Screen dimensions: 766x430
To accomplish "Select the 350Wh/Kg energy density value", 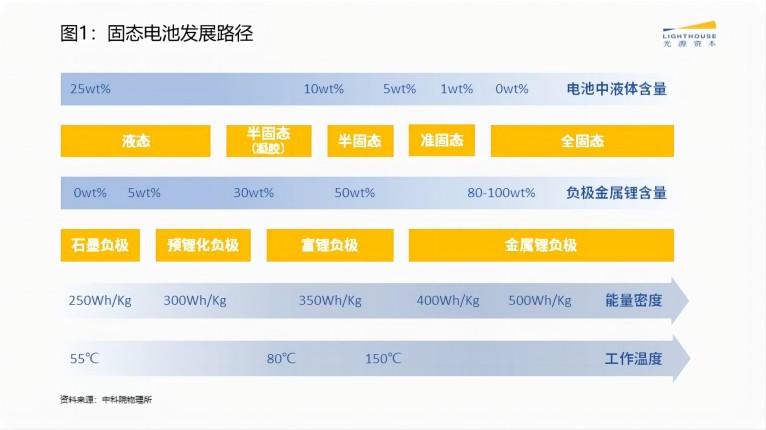I will pos(330,301).
